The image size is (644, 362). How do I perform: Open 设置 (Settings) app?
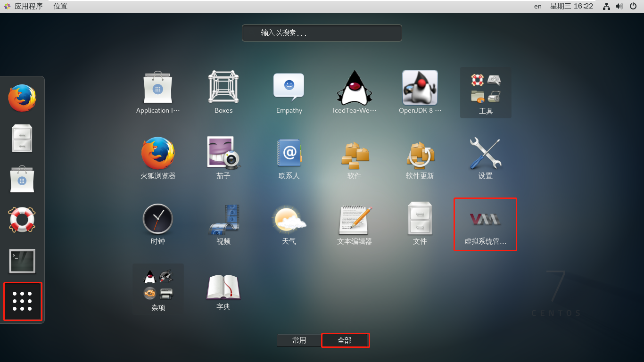486,158
